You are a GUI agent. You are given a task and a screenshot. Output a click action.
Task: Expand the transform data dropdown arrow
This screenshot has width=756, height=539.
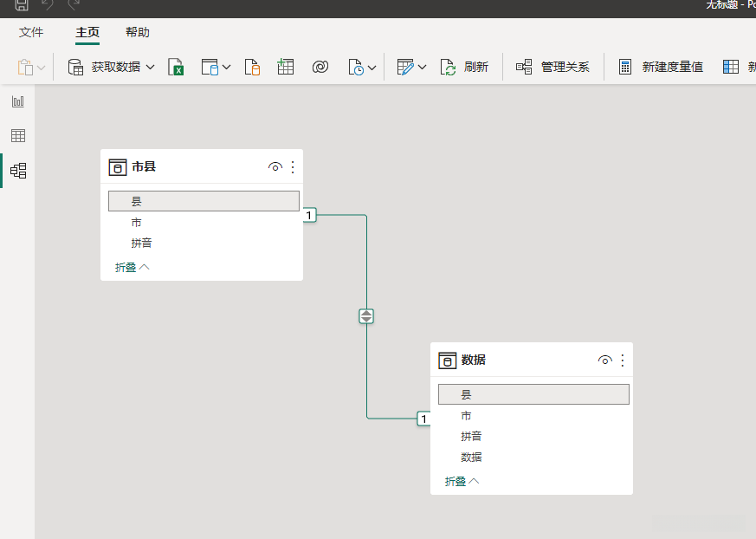click(422, 67)
